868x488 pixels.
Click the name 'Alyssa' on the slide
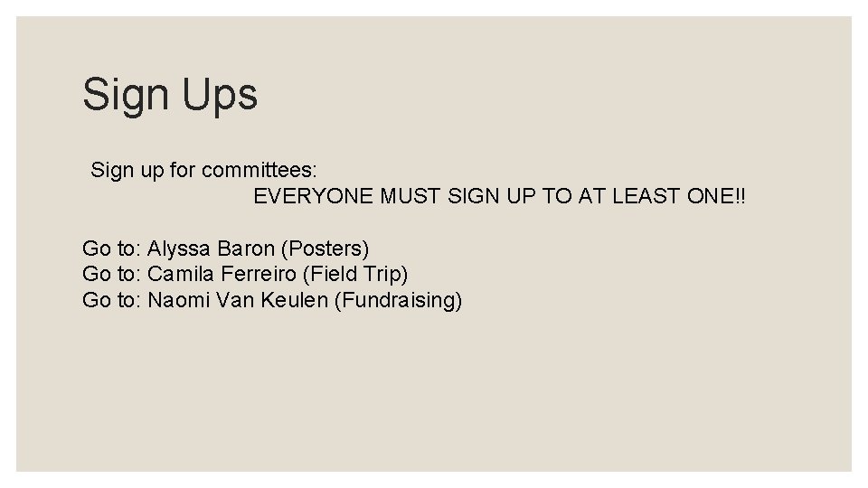pyautogui.click(x=179, y=249)
